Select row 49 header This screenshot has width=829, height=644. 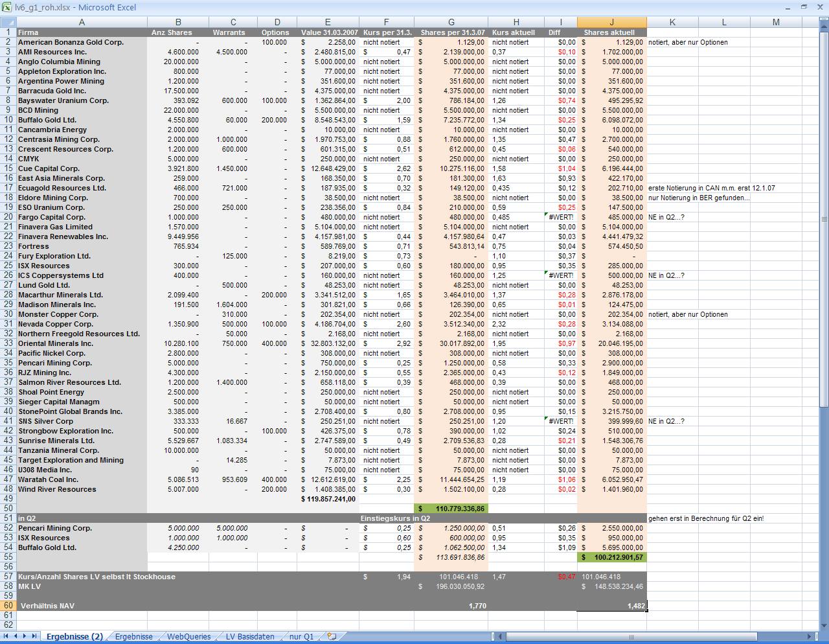(8, 499)
